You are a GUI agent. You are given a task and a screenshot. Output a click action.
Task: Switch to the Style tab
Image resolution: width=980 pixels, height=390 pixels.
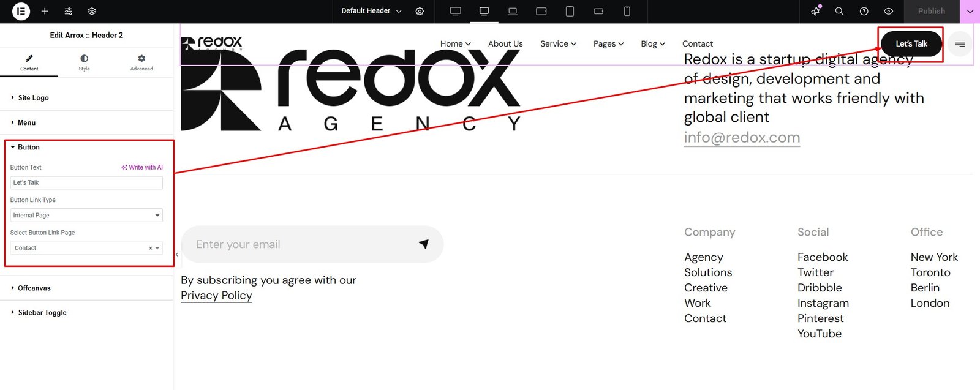pyautogui.click(x=84, y=62)
